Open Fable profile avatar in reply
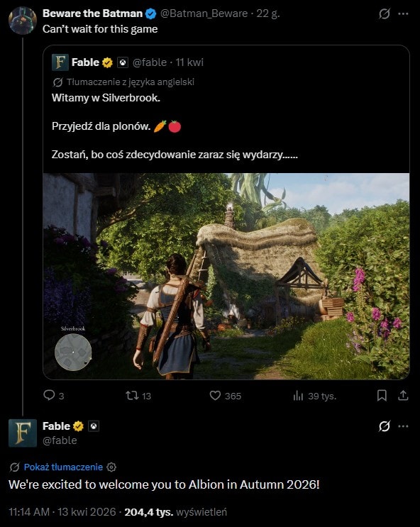The image size is (420, 527). tap(23, 433)
